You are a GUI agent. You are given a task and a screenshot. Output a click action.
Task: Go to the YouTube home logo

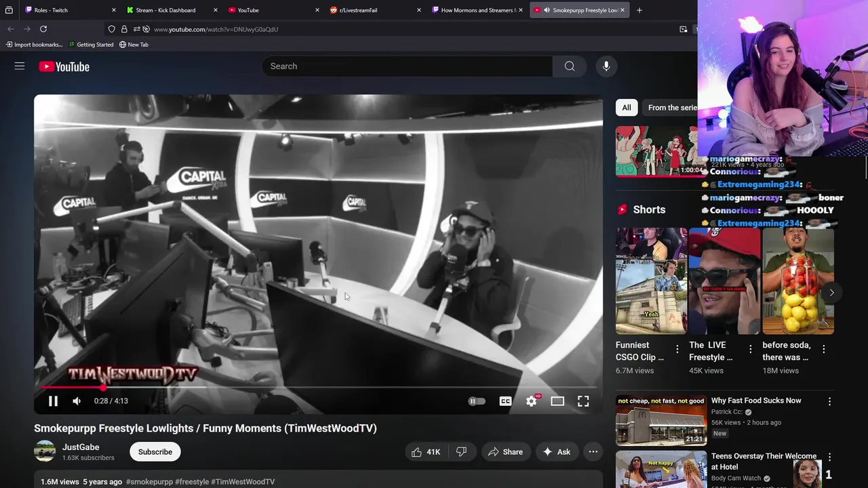coord(64,66)
